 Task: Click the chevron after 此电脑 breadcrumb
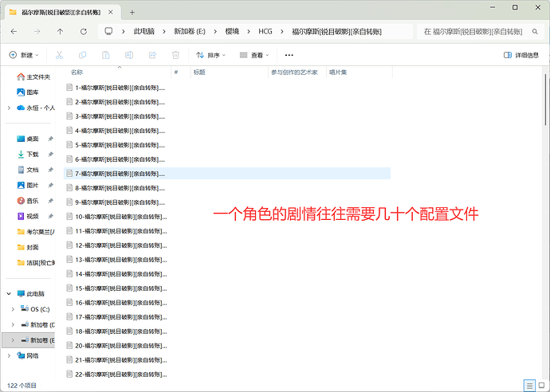(x=164, y=32)
